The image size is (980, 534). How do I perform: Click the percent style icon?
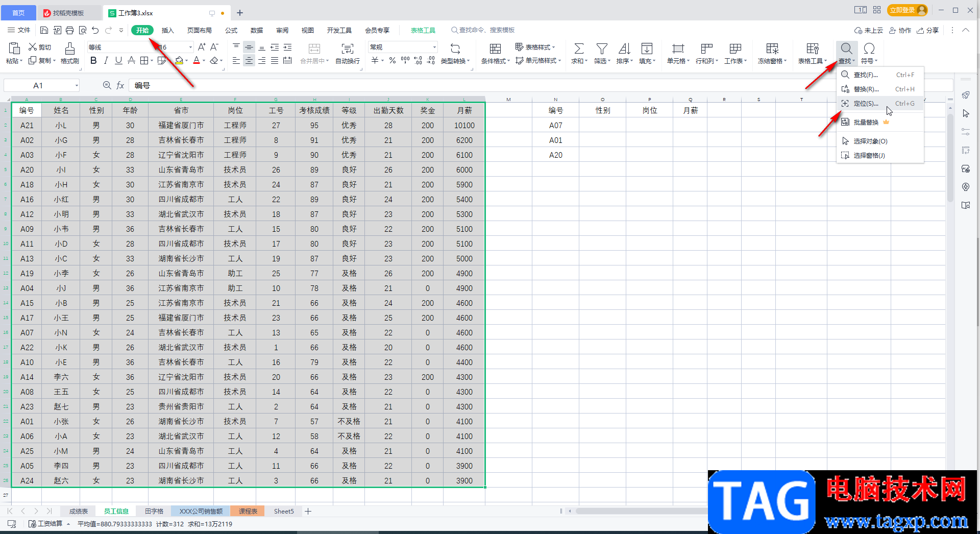point(392,60)
